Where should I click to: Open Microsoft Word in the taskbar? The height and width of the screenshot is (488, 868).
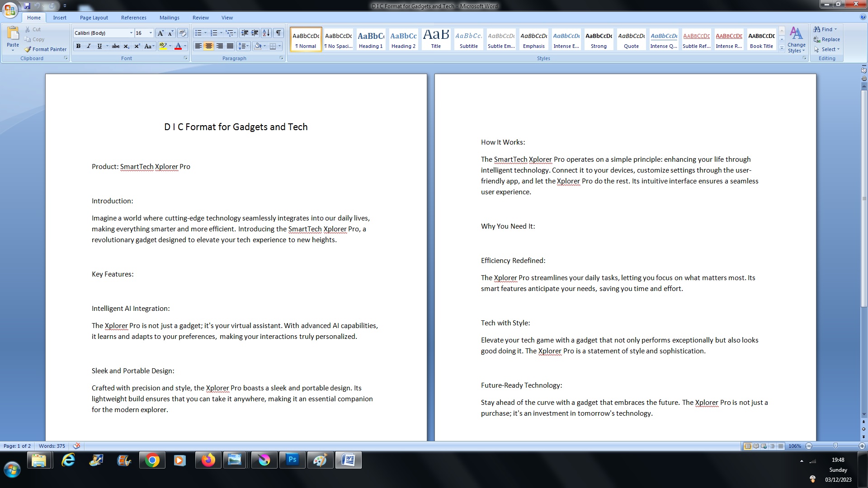pos(348,460)
